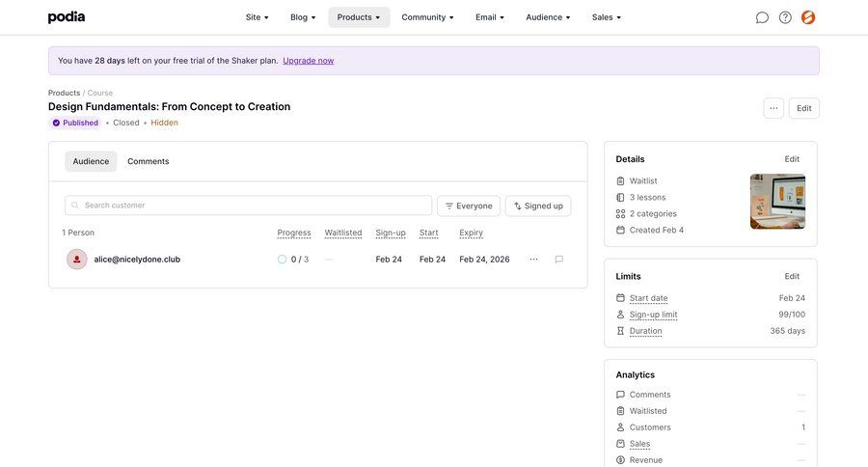
Task: Open the Site dropdown menu
Action: click(257, 17)
